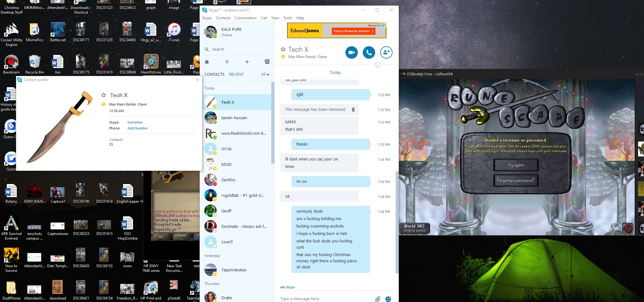The height and width of the screenshot is (302, 644).
Task: Switch to the CONTACTS tab
Action: (214, 74)
